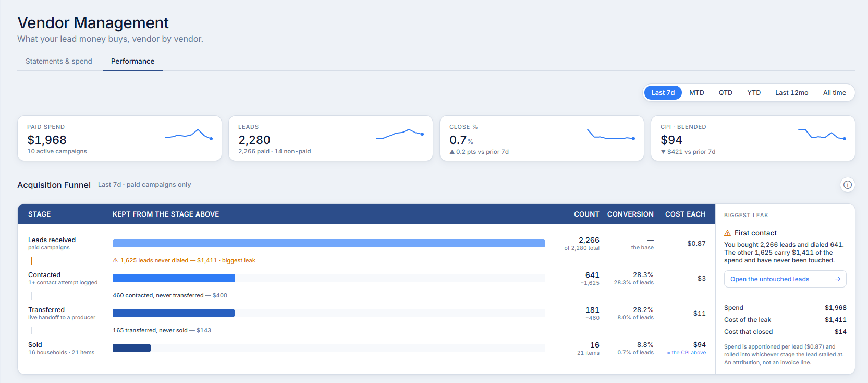Click the 8.8% conversion cell

pyautogui.click(x=645, y=345)
